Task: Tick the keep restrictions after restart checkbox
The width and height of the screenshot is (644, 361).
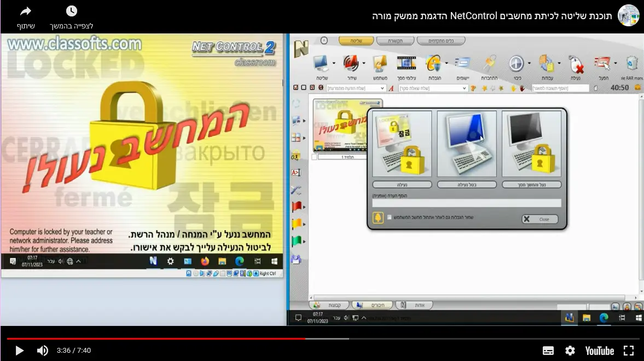Action: (x=390, y=217)
